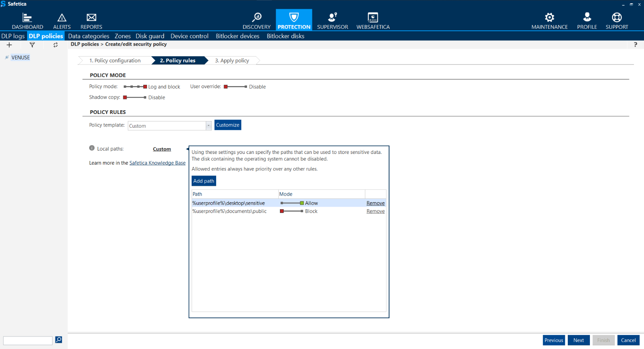Select the %userprofile%\desktop\sensitive row
The width and height of the screenshot is (644, 349).
(x=289, y=203)
